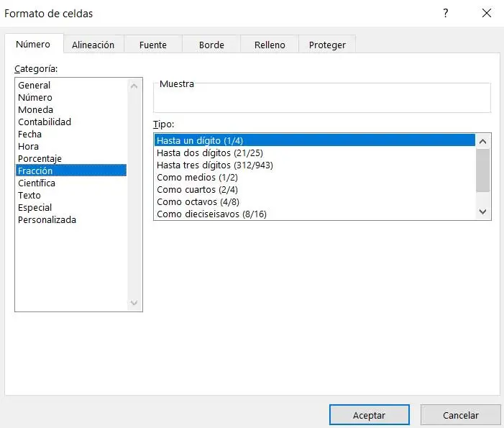Pick type Como dieciseisavos (8/16)

(x=211, y=214)
